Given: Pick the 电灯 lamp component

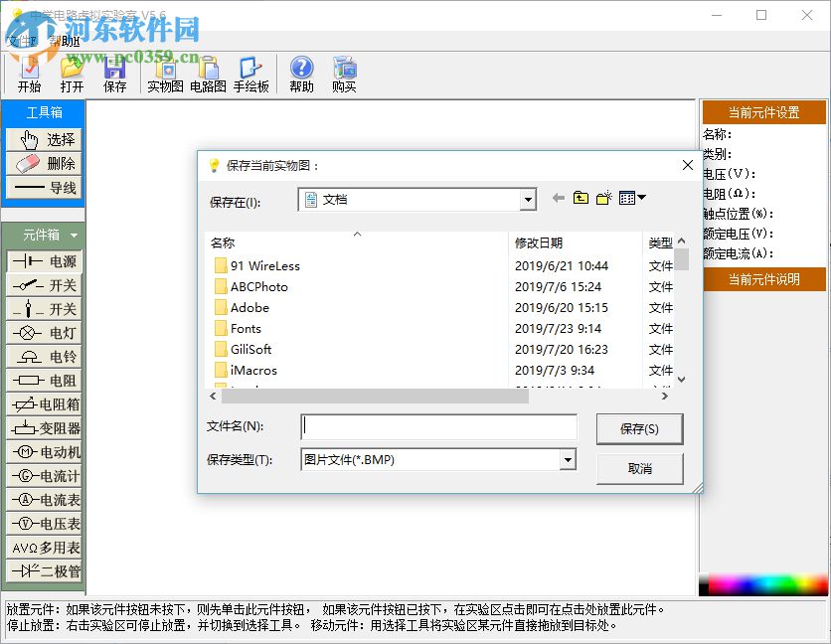Looking at the screenshot, I should (44, 333).
